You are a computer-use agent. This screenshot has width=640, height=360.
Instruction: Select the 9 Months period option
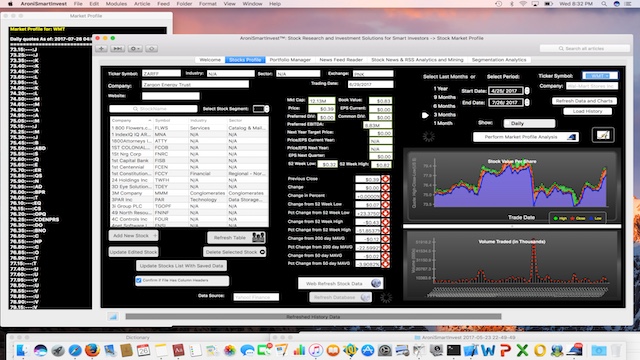[444, 97]
